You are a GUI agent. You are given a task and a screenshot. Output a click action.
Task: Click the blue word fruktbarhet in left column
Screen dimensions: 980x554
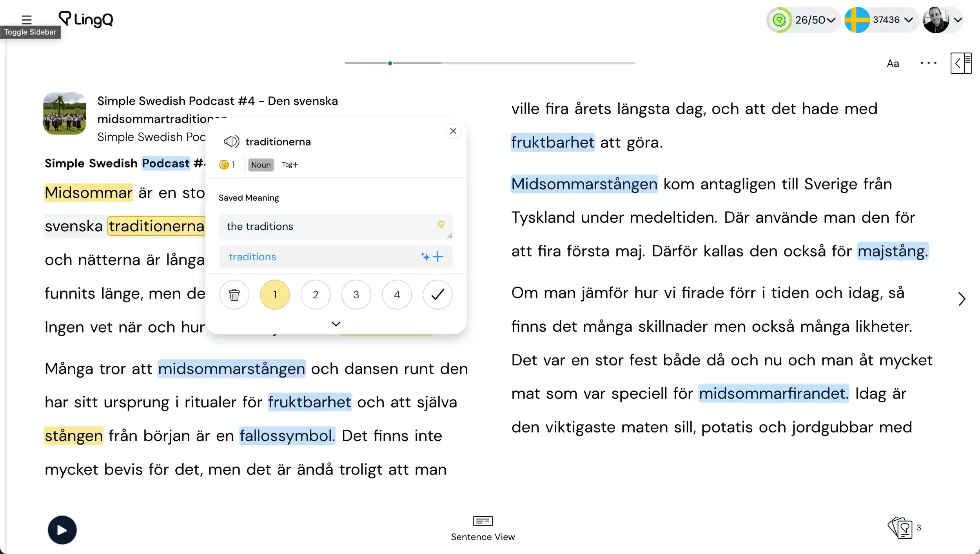point(310,402)
